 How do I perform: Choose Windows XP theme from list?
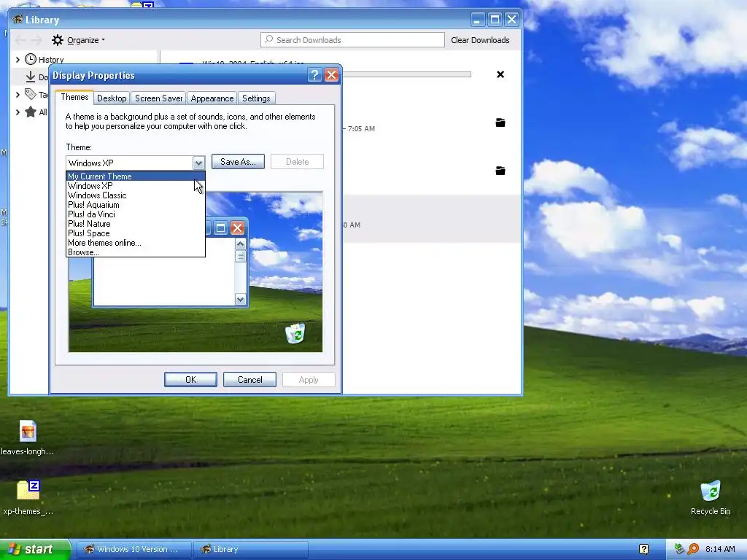[135, 186]
